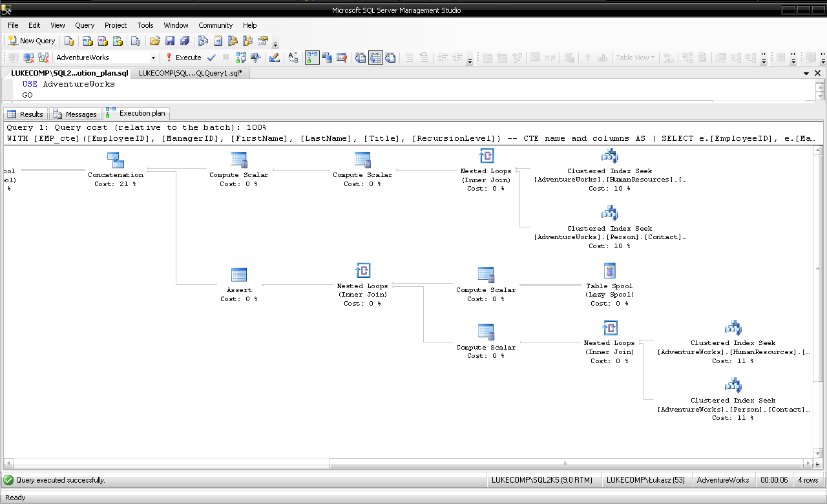Open the Help menu

click(250, 25)
